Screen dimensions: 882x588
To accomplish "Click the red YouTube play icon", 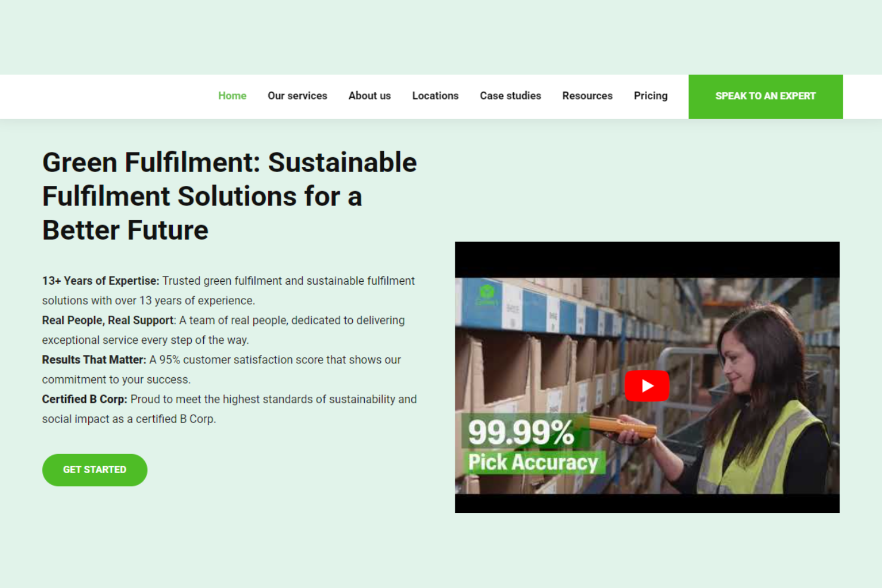I will (x=647, y=385).
